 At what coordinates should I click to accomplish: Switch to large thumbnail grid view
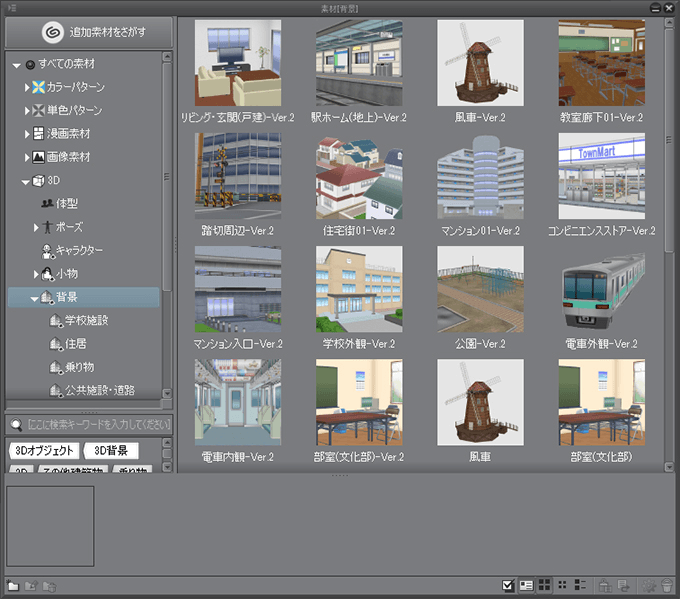545,585
